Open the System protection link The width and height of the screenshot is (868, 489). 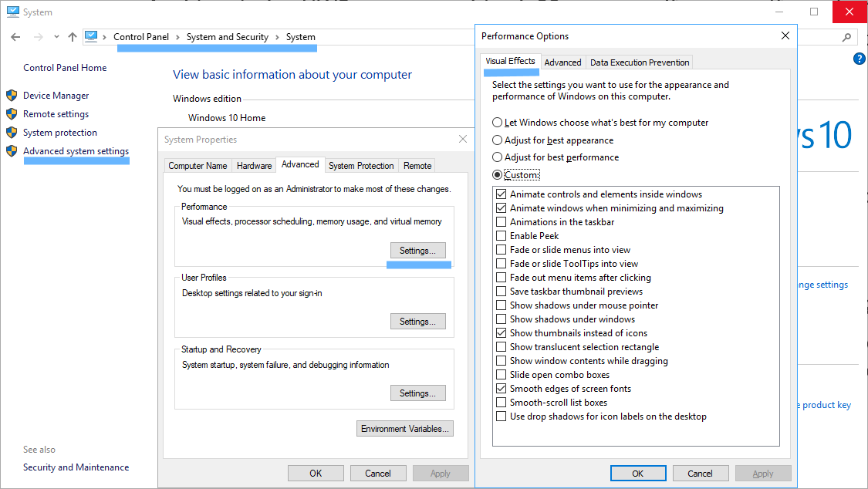(60, 133)
